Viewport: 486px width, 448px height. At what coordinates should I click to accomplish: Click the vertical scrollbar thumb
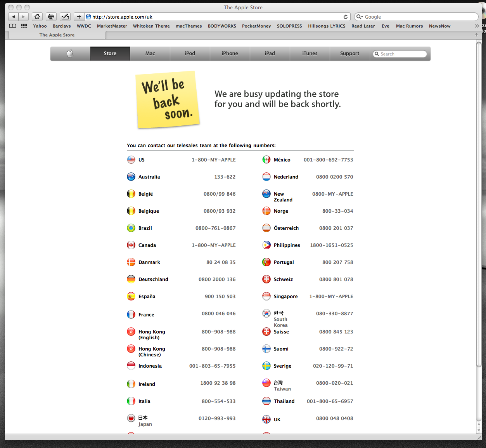(479, 204)
